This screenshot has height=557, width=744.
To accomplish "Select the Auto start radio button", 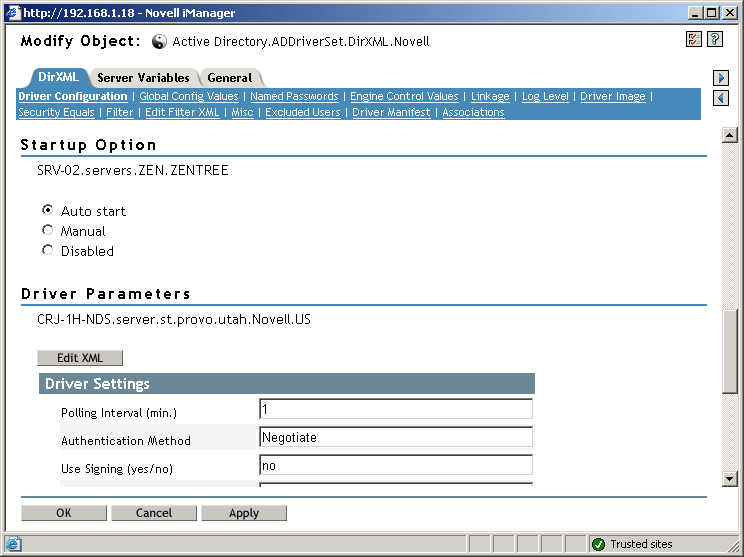I will (x=47, y=210).
